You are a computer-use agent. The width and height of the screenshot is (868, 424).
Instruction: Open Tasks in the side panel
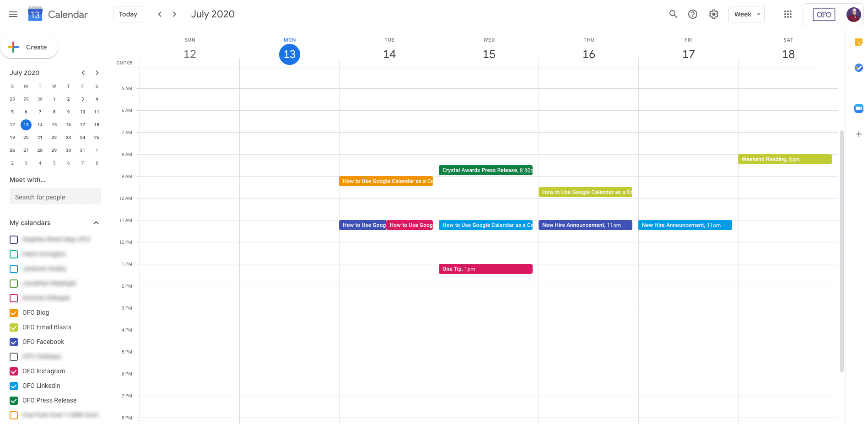858,68
